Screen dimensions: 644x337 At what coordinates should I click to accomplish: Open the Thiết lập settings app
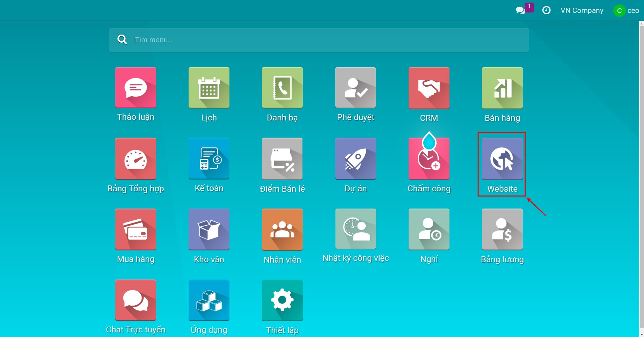pos(282,300)
